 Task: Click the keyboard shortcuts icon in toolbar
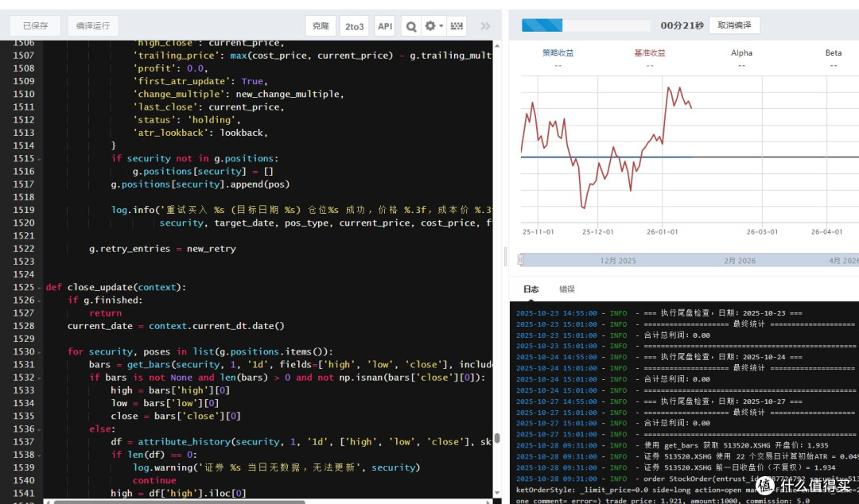pyautogui.click(x=457, y=25)
